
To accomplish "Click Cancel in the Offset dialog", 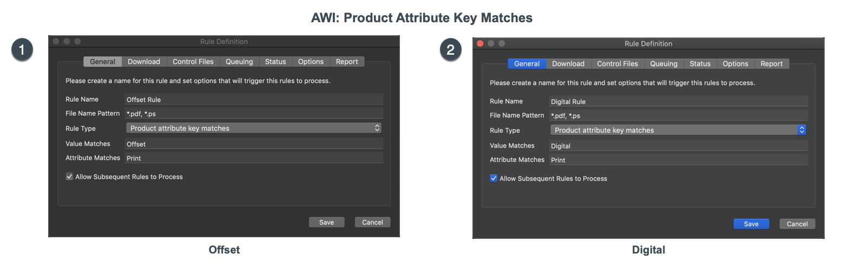I will [373, 222].
